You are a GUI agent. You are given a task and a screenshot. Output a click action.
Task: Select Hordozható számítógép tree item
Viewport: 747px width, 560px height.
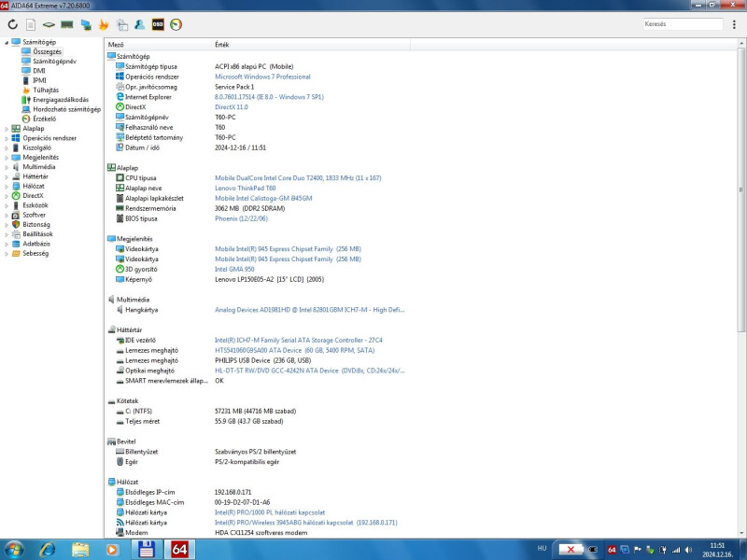tap(66, 109)
